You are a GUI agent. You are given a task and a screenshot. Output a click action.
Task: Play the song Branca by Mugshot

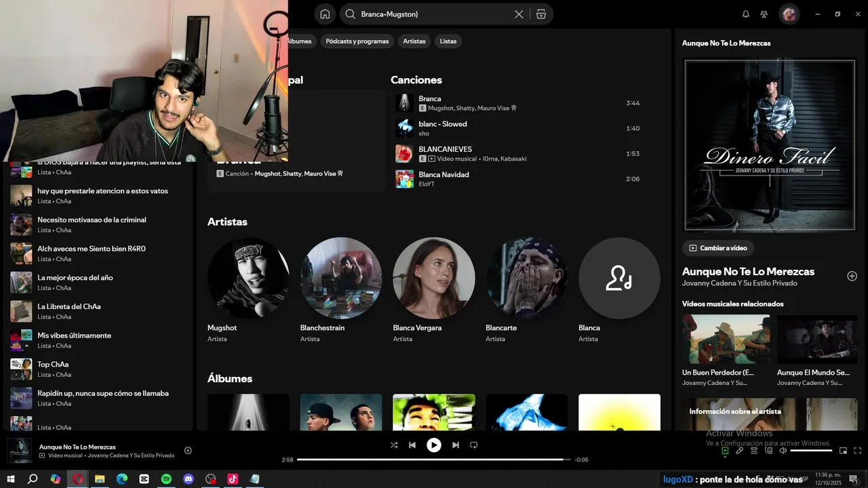[x=519, y=103]
